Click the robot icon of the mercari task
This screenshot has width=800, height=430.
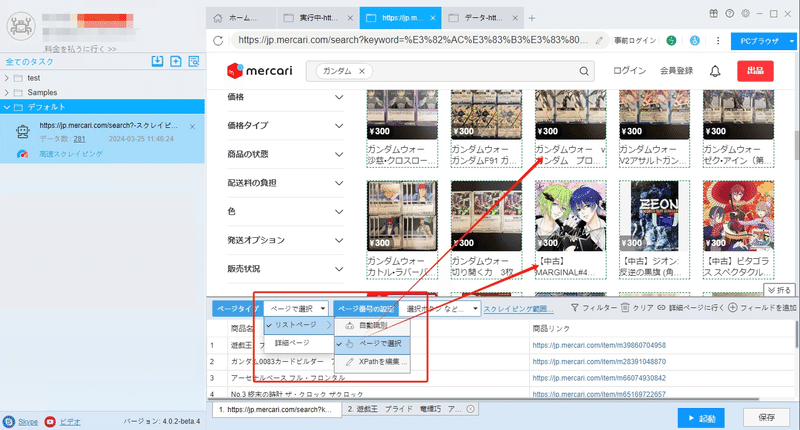pyautogui.click(x=22, y=132)
